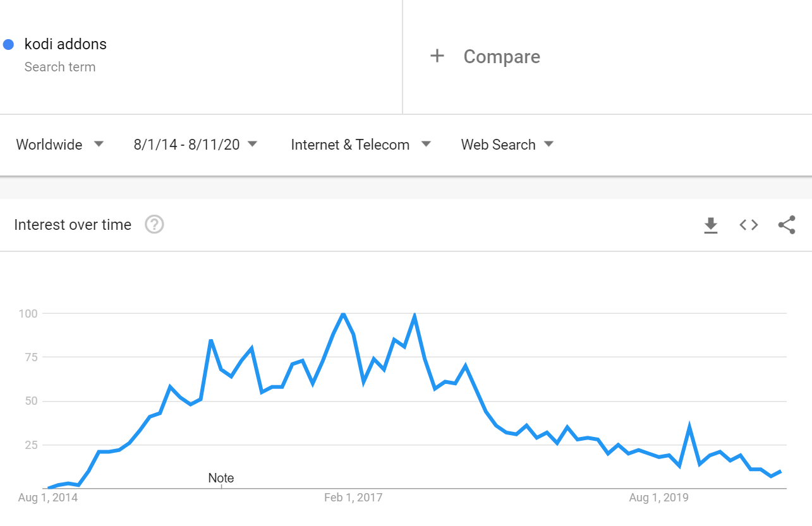The height and width of the screenshot is (526, 812).
Task: Click the blue dot next to kodi addons
Action: pos(9,44)
